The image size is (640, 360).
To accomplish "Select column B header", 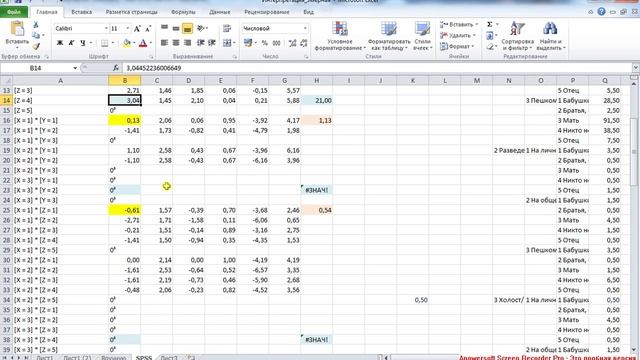I will (x=125, y=80).
